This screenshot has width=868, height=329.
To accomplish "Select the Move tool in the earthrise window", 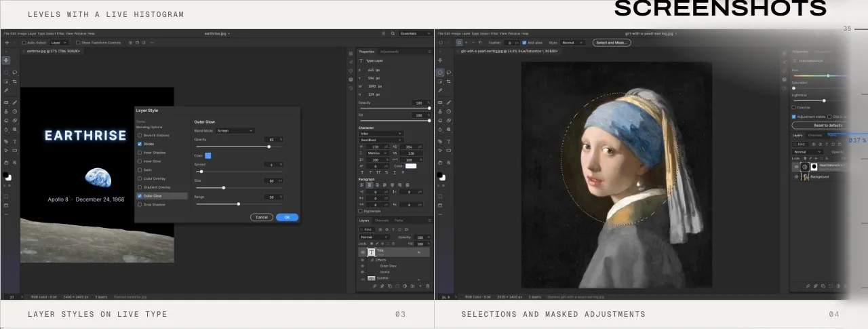I will click(6, 60).
